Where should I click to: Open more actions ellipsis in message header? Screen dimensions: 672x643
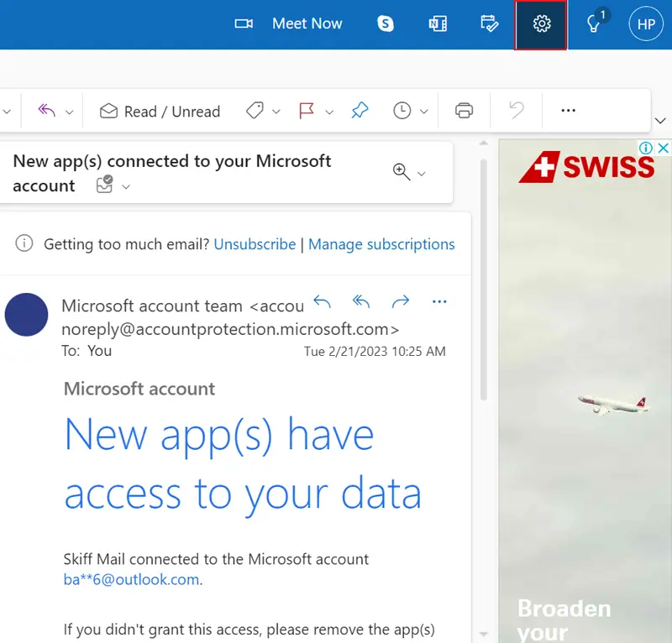point(439,301)
